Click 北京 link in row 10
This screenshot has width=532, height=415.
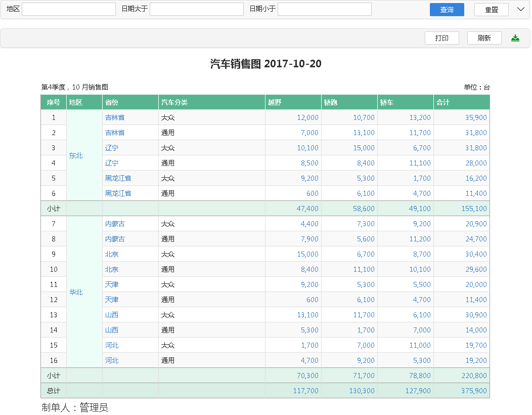[112, 269]
